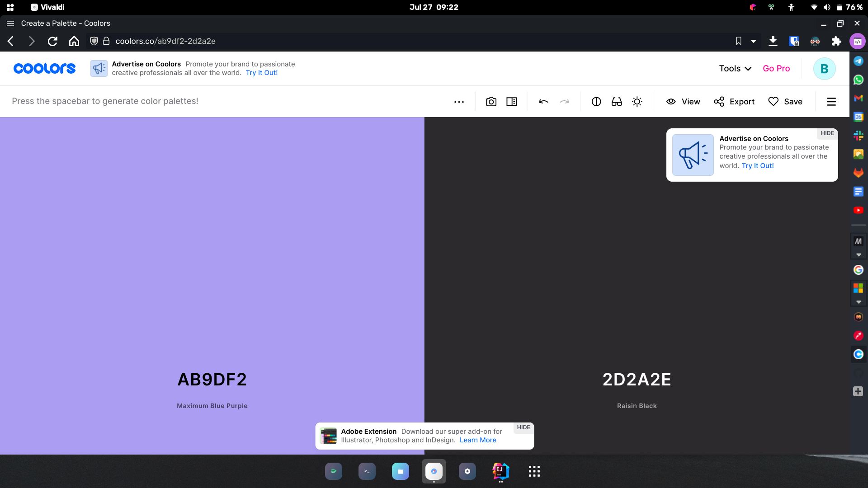Expand the bookmark dropdown in the address bar
The width and height of the screenshot is (868, 488).
coord(753,41)
